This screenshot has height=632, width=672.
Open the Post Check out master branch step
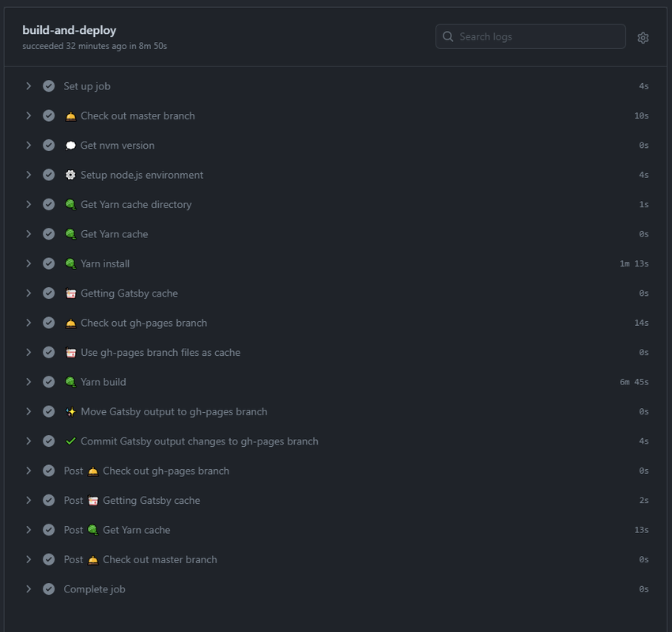point(336,559)
